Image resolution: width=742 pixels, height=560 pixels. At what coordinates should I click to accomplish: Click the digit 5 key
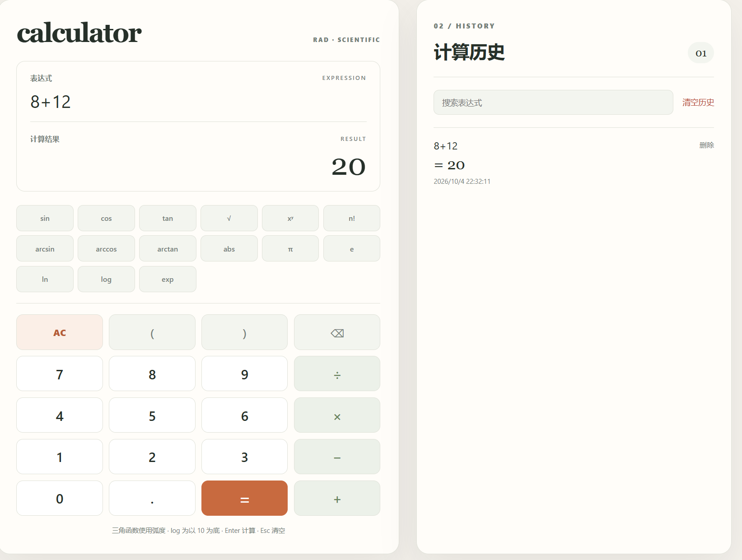[152, 415]
